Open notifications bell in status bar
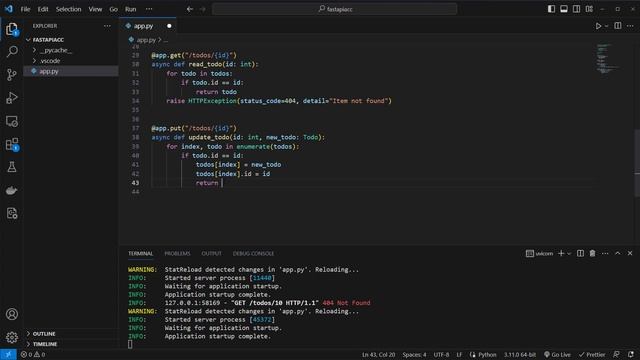 [x=631, y=355]
